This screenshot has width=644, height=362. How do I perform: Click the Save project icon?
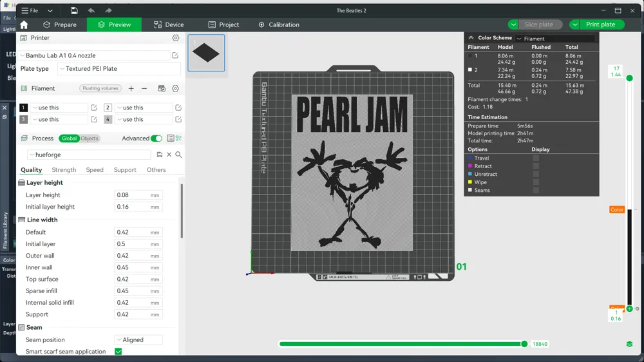[74, 10]
